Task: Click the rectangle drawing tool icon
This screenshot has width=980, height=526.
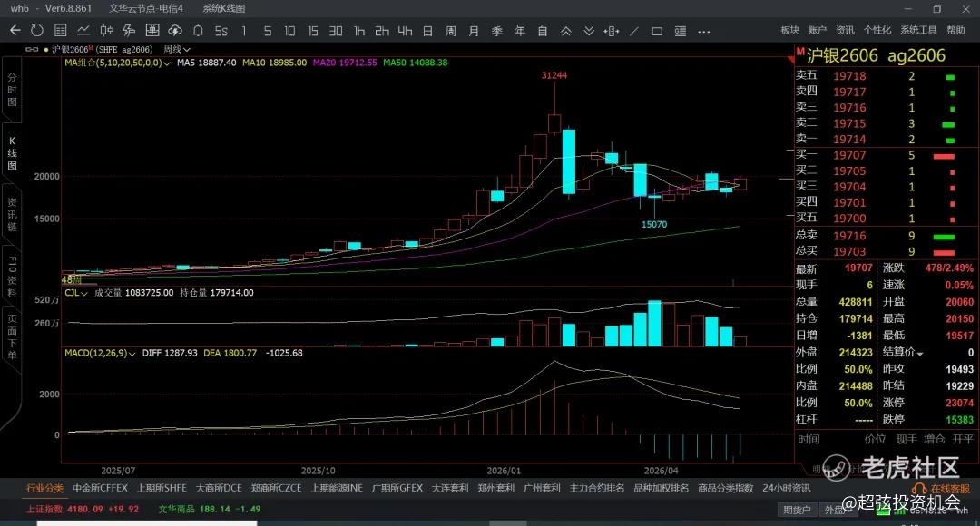Action: coord(657,31)
